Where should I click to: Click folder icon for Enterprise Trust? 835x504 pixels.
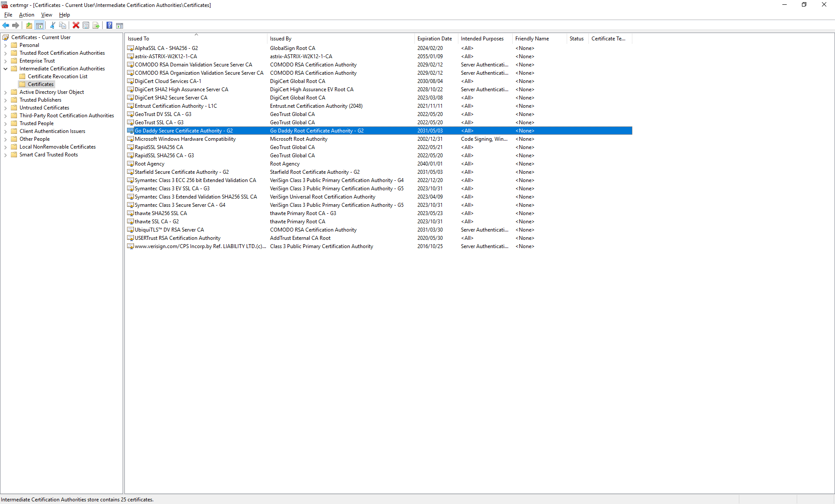(14, 61)
